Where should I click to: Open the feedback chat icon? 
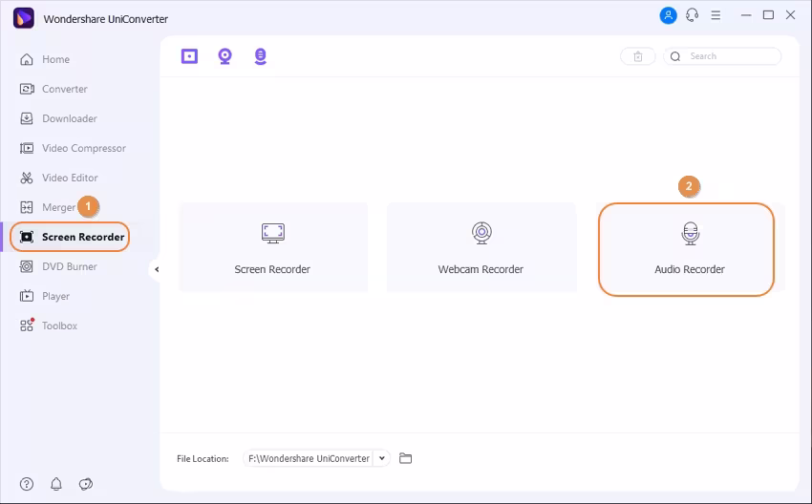pyautogui.click(x=86, y=484)
